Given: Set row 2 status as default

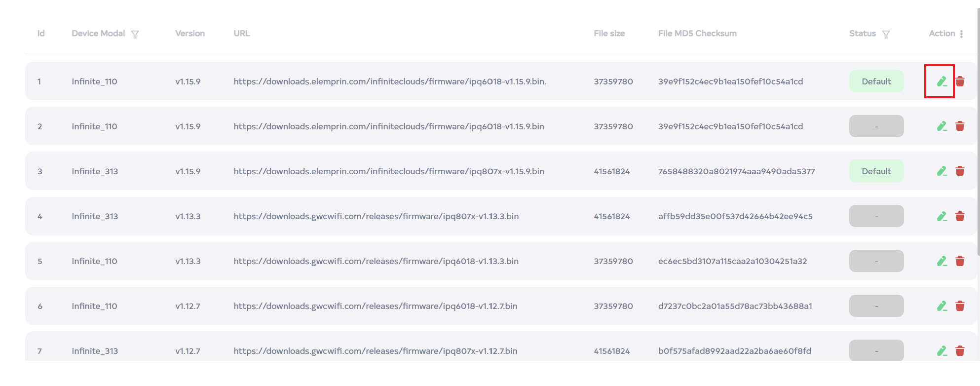Looking at the screenshot, I should coord(876,126).
